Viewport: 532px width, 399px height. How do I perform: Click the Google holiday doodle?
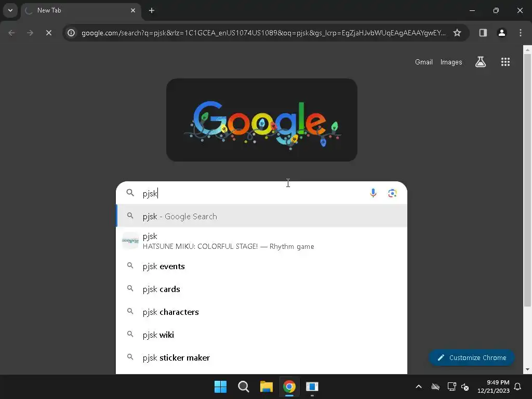(262, 120)
